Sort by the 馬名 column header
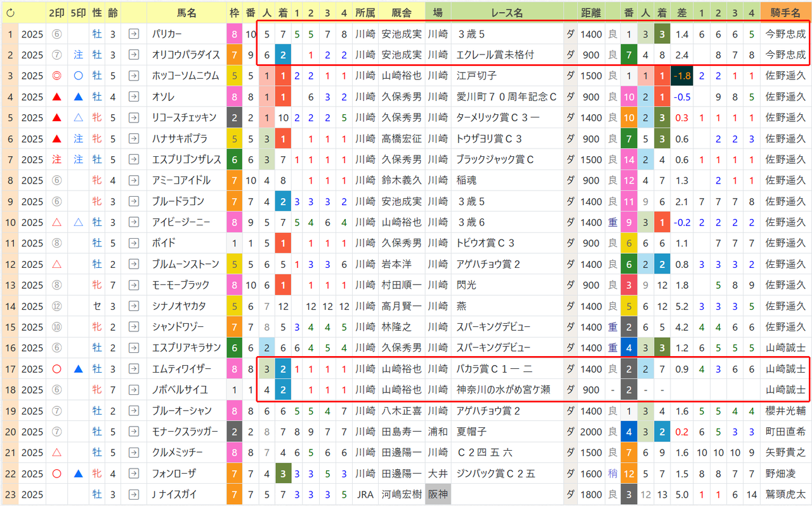 click(x=187, y=12)
